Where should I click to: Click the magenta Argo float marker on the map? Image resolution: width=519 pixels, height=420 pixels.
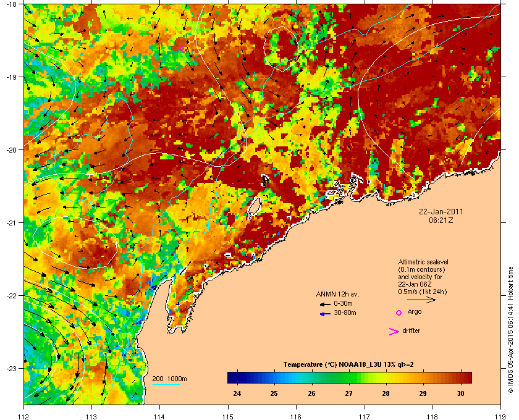pyautogui.click(x=182, y=49)
